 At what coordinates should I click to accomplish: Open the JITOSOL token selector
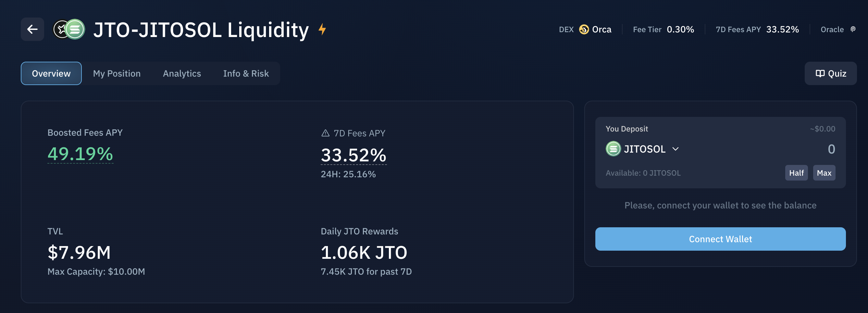pyautogui.click(x=642, y=149)
